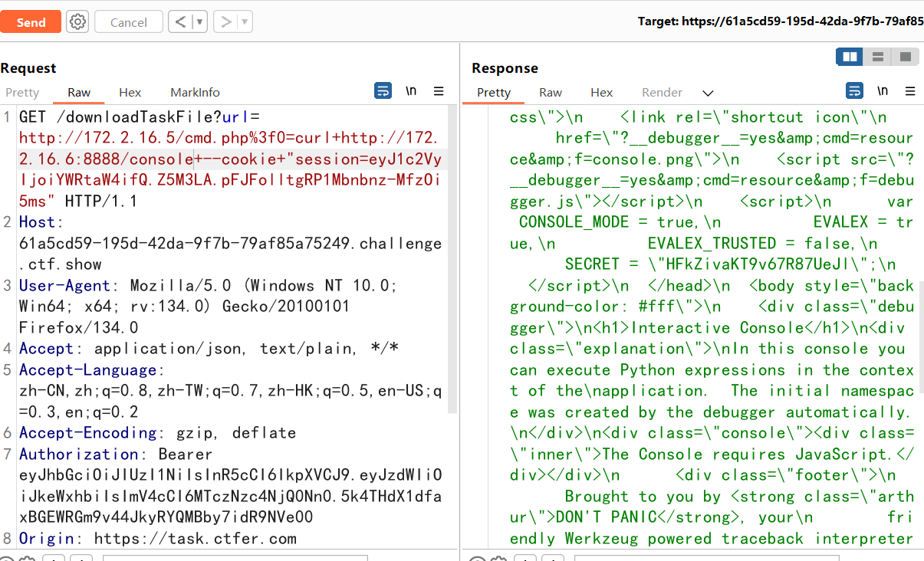The height and width of the screenshot is (561, 924).
Task: Click the Response panel title
Action: [x=505, y=68]
